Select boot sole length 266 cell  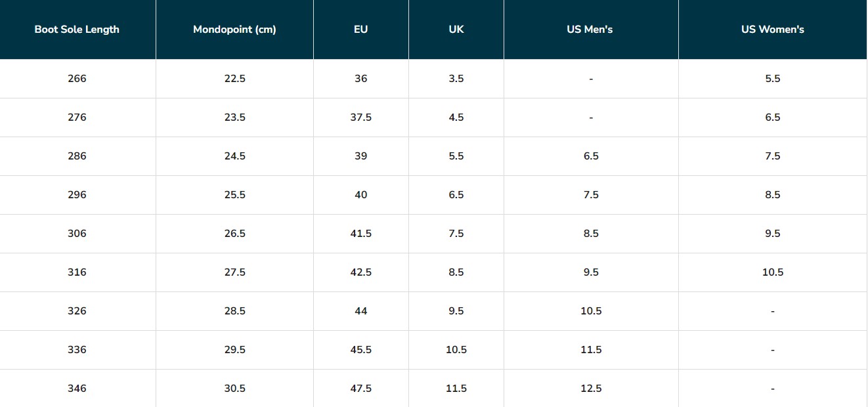(x=77, y=79)
